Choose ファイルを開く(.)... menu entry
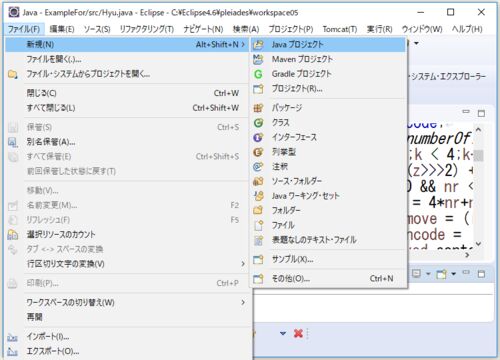This screenshot has height=360, width=500. click(x=54, y=59)
